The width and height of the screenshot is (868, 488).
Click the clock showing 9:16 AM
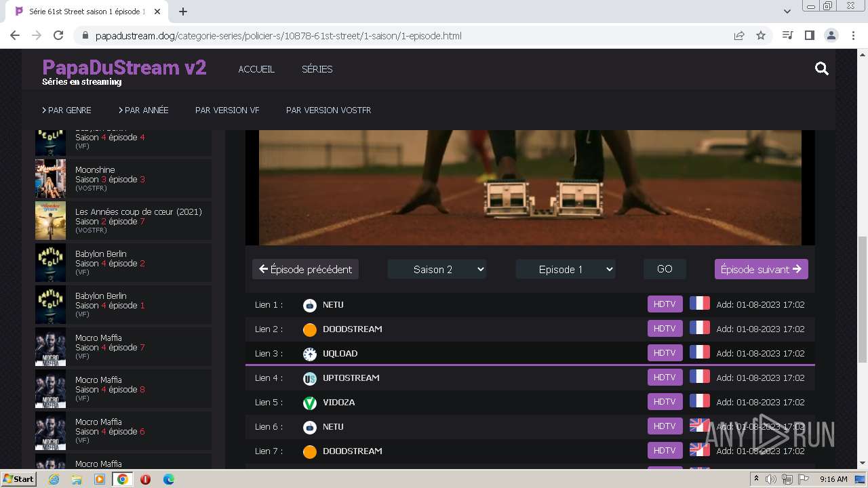tap(833, 479)
